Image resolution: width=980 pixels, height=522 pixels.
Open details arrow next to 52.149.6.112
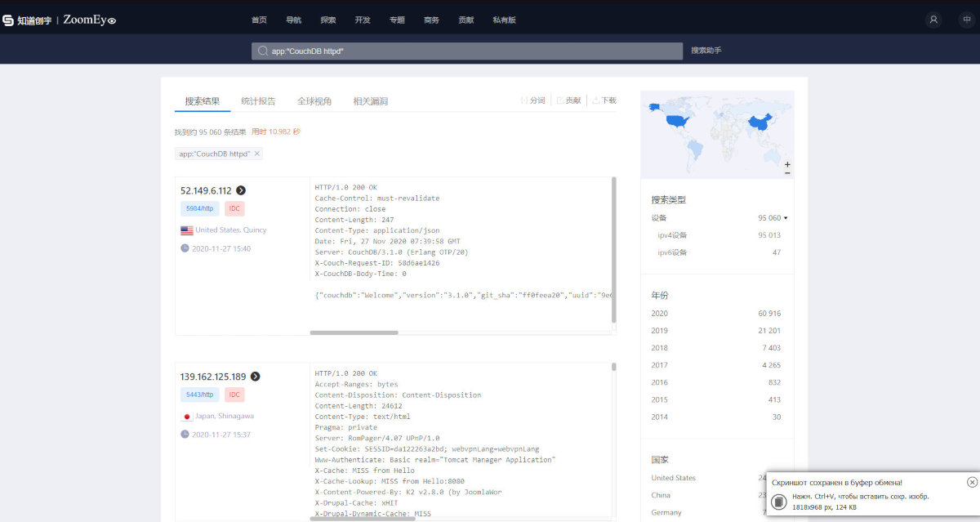[x=241, y=190]
